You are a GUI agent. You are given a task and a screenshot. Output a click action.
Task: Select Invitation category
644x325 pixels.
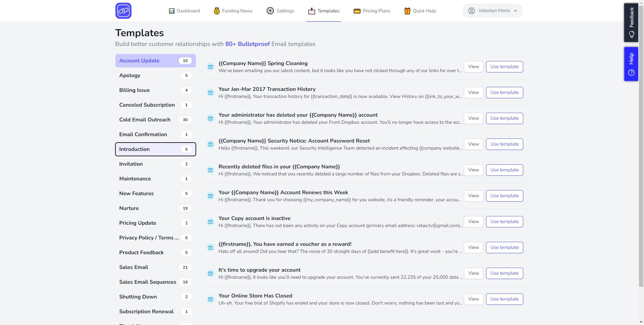click(x=155, y=164)
